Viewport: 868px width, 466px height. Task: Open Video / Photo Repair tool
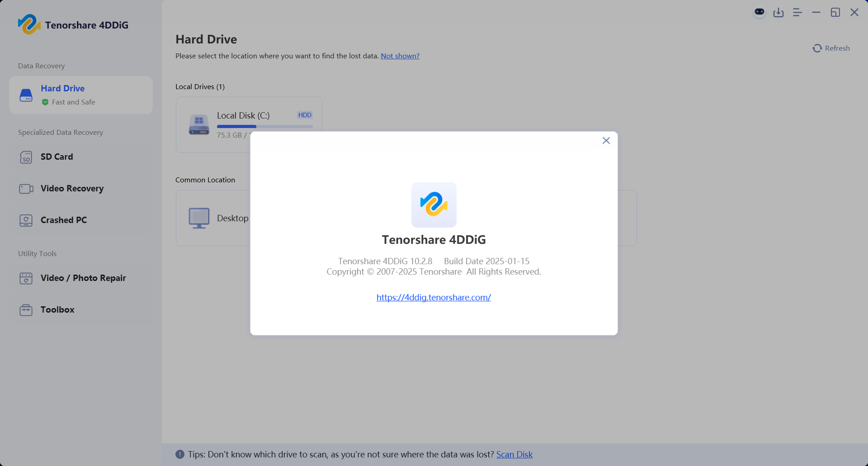(x=81, y=278)
